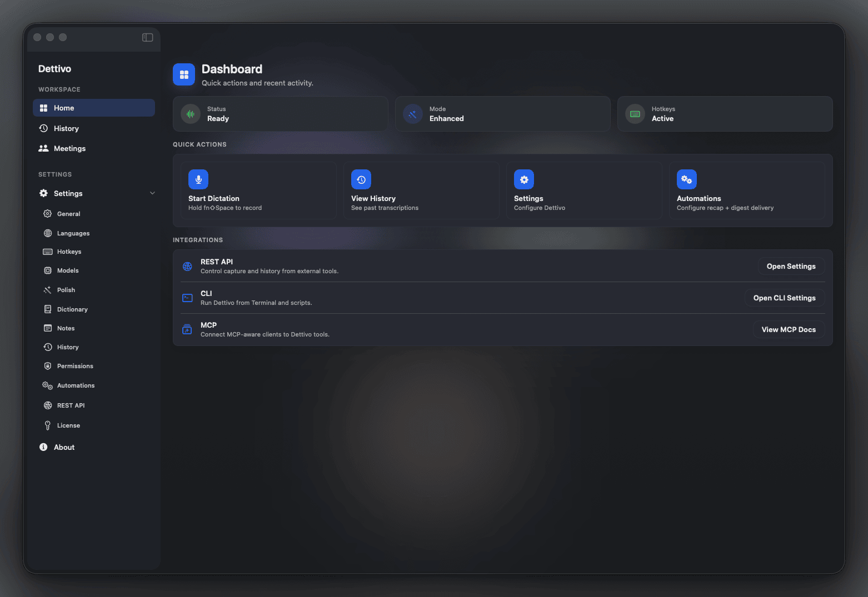Click the View History clock tile icon
Screen dimensions: 868x597
(x=361, y=179)
